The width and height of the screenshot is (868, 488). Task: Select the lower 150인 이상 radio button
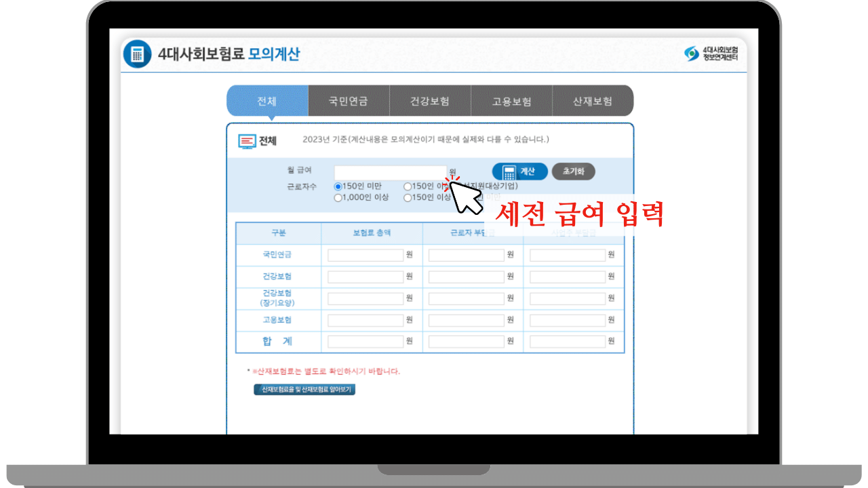[408, 198]
